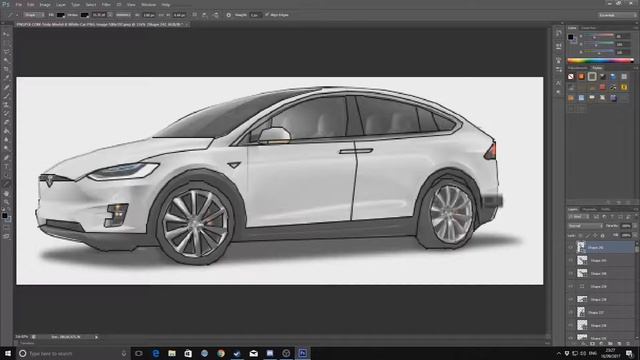Select the Hand tool
This screenshot has width=640, height=360.
pyautogui.click(x=6, y=193)
